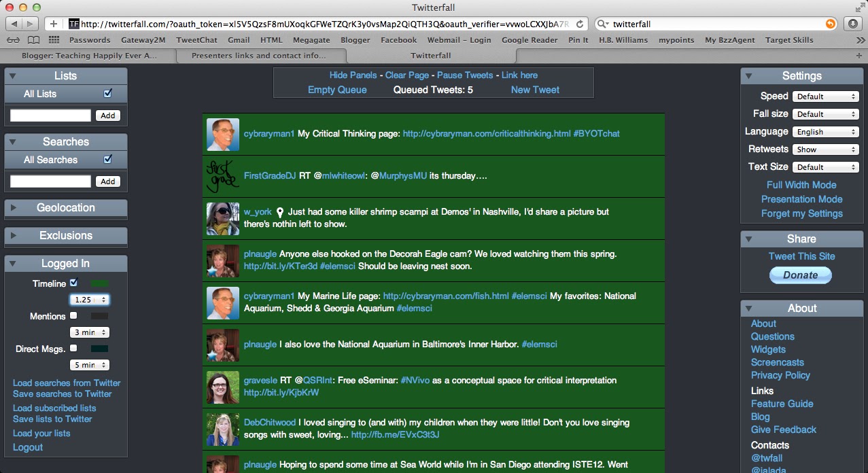This screenshot has width=868, height=473.
Task: Go back with the Safari back arrow
Action: tap(13, 24)
